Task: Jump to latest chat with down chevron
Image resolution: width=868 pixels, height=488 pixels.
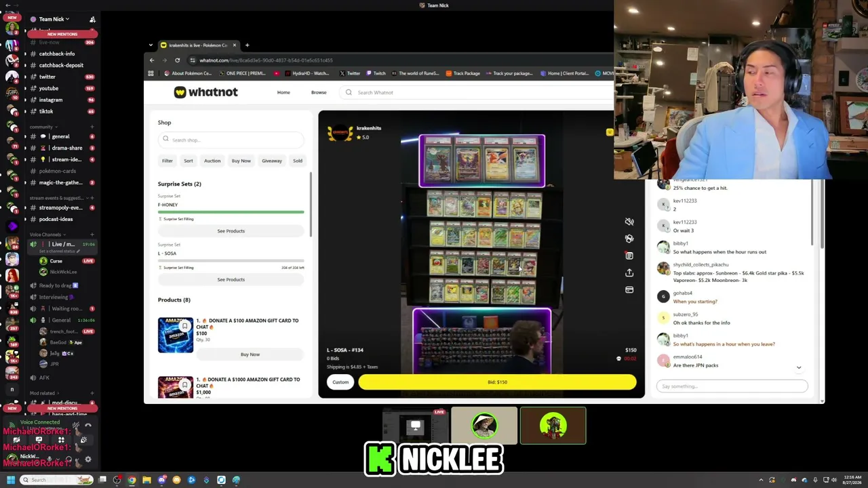Action: tap(799, 367)
